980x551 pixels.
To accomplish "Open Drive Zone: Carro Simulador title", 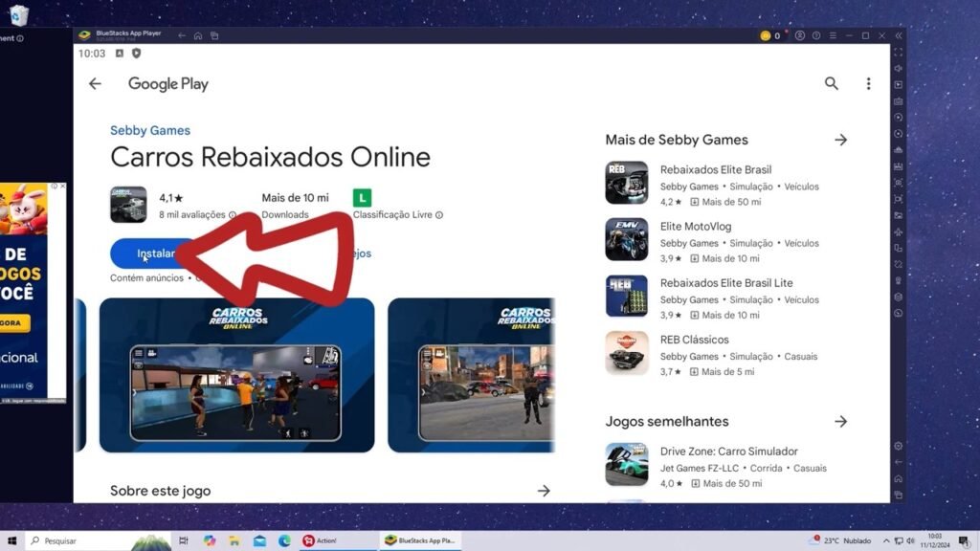I will (x=728, y=452).
